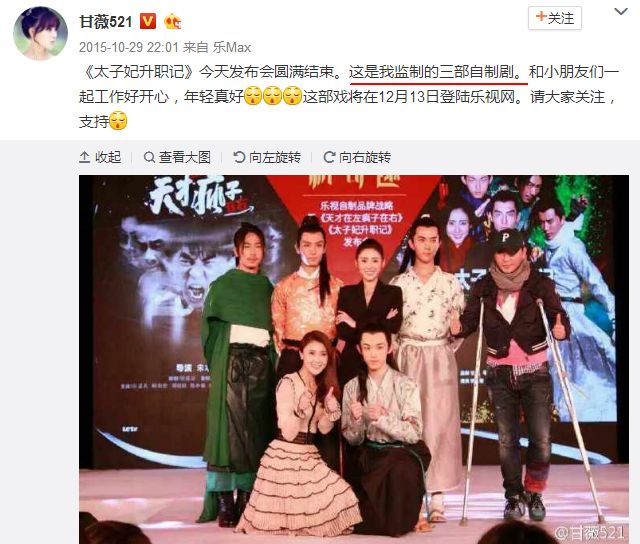The width and height of the screenshot is (640, 544).
Task: Click the 乐Max source link
Action: click(231, 47)
